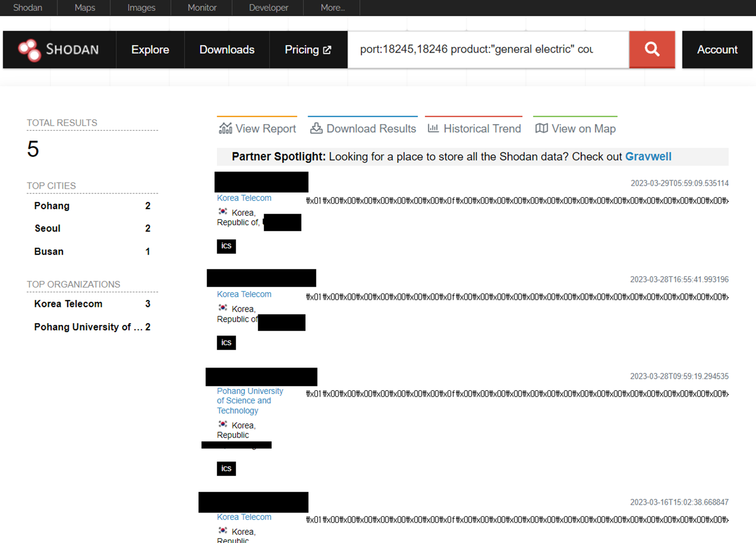Screen dimensions: 756x543
Task: Open the Shodan tab in the top bar
Action: coord(28,8)
